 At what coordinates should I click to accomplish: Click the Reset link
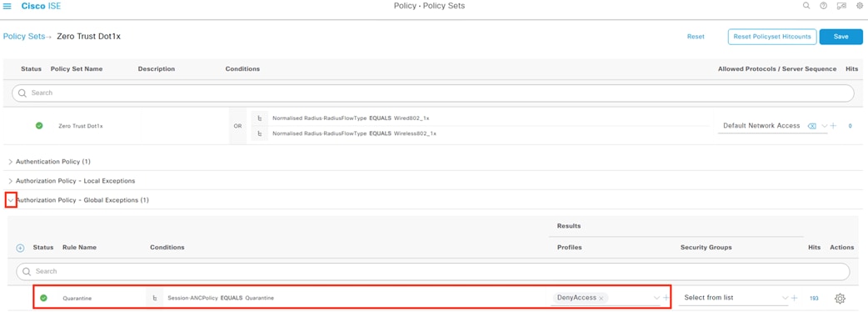pyautogui.click(x=696, y=37)
